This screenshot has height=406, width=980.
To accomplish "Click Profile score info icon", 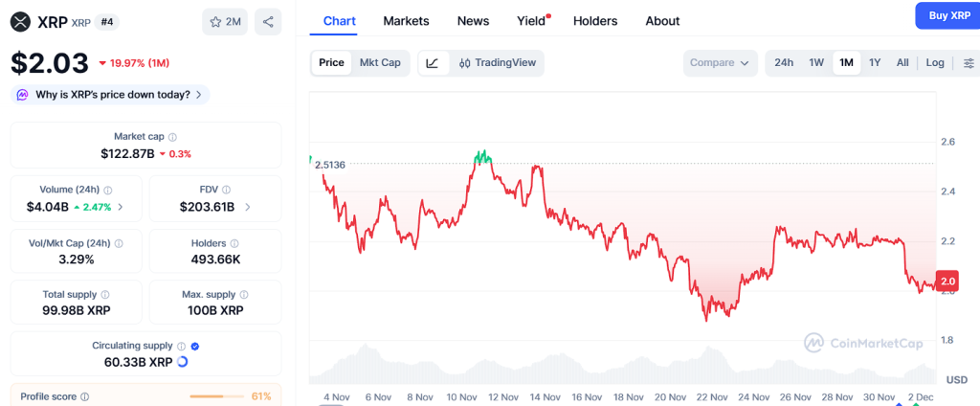I will coord(84,396).
